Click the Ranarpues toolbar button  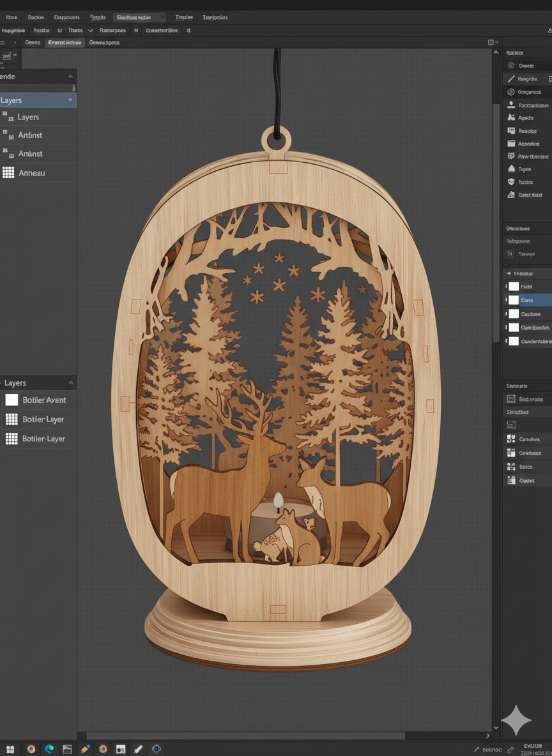pyautogui.click(x=112, y=30)
